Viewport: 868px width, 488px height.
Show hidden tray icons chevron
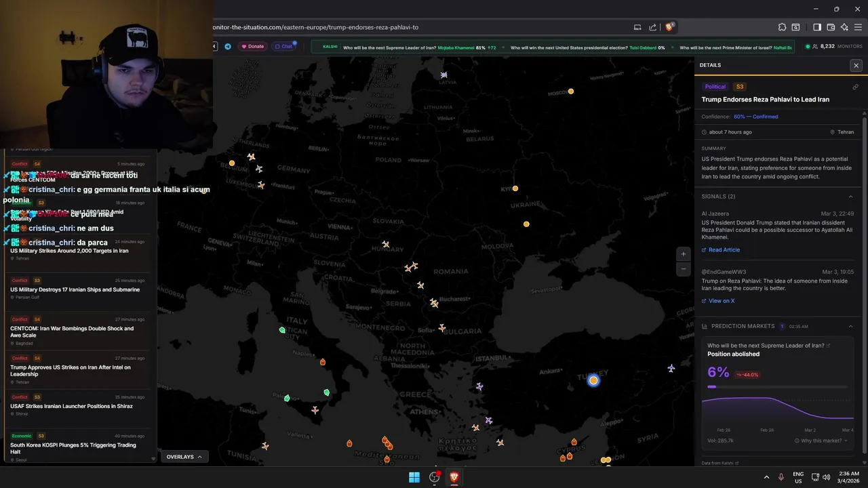pos(766,477)
